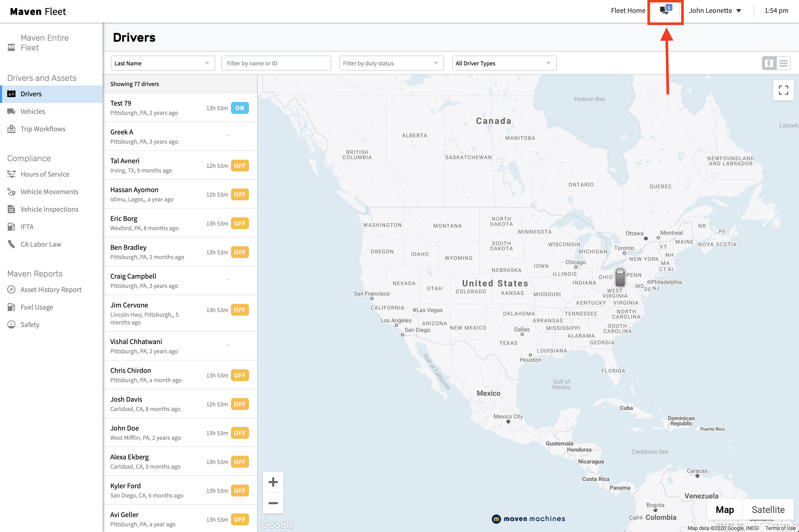The image size is (799, 532).
Task: Open the Filter by duty status dropdown
Action: coord(391,63)
